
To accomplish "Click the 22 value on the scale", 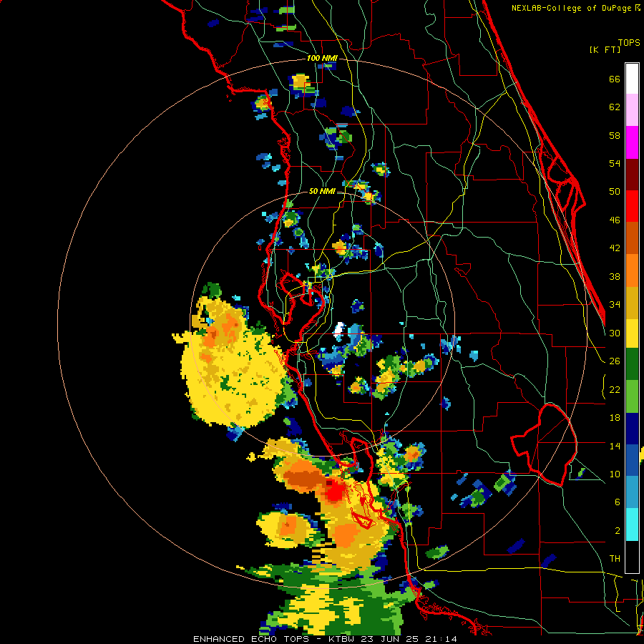I will [x=615, y=389].
